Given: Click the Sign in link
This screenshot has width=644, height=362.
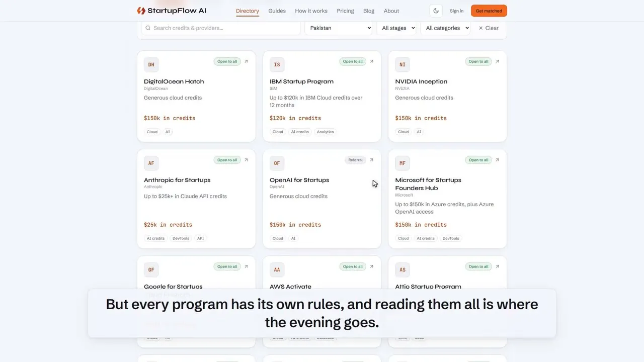Looking at the screenshot, I should click(457, 11).
